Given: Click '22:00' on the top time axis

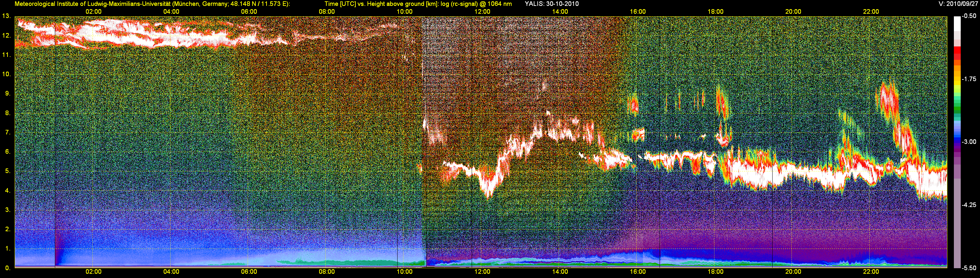Looking at the screenshot, I should pos(871,11).
